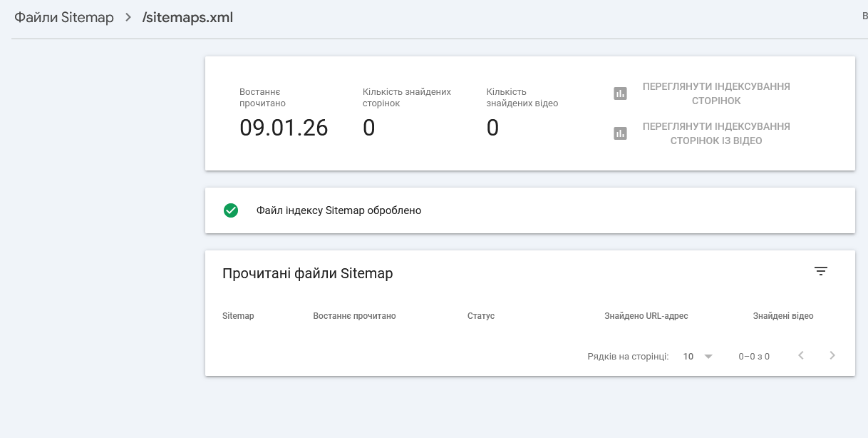
Task: Open Переглянути індексування сторінок text button
Action: (x=715, y=93)
